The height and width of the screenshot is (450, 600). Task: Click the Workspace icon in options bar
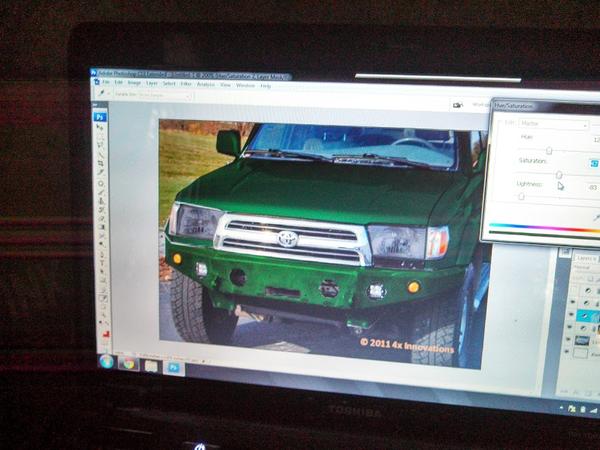point(458,105)
